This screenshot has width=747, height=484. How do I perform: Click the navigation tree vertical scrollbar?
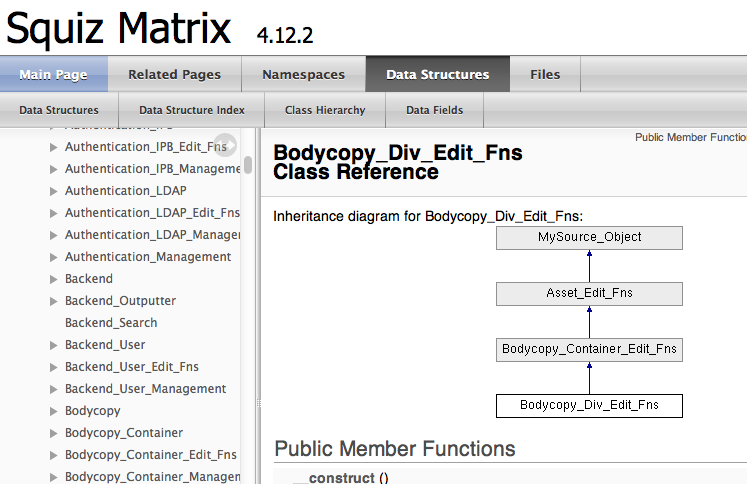pos(248,165)
